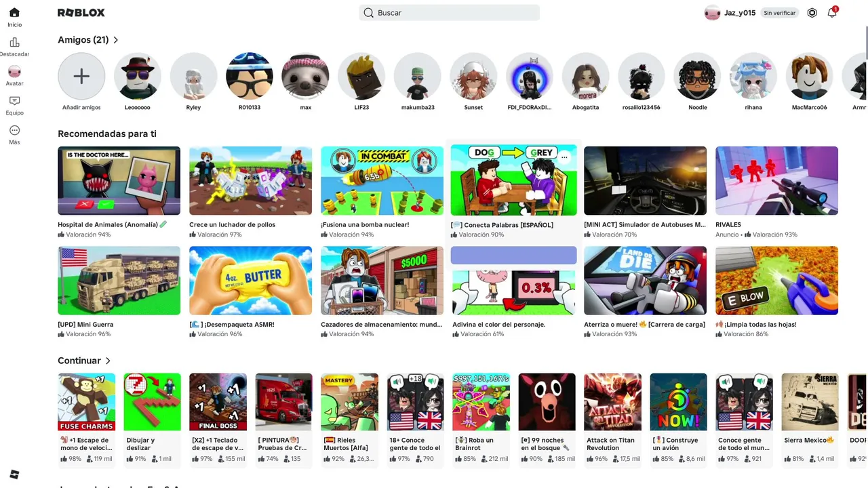Continue Attack on Titan Revolution game

coord(612,402)
